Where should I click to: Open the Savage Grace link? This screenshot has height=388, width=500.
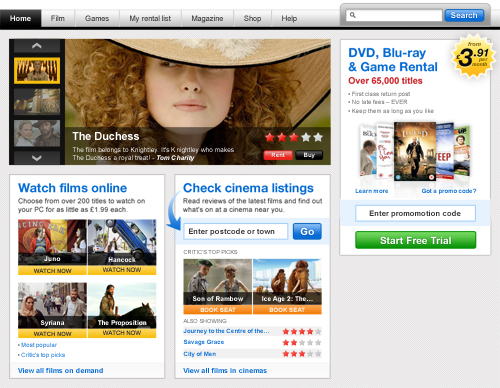(x=204, y=342)
